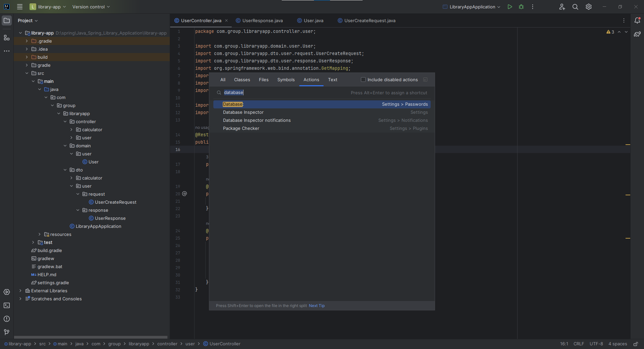Click the project panel horizontal scrollbar
The height and width of the screenshot is (349, 644).
(x=91, y=337)
